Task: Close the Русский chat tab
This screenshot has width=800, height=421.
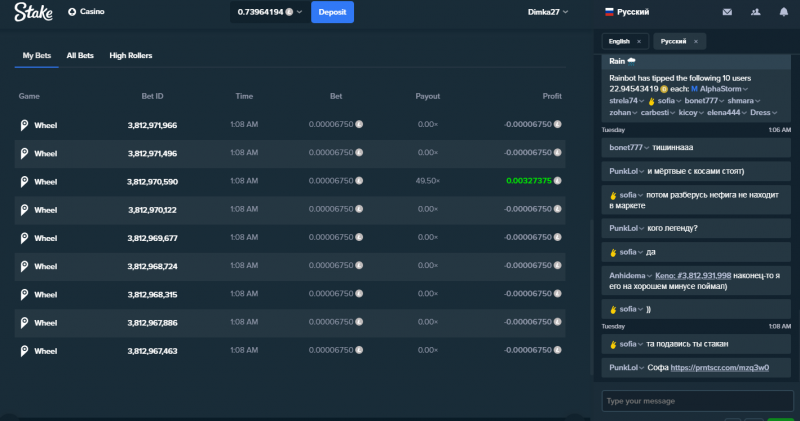Action: (x=695, y=41)
